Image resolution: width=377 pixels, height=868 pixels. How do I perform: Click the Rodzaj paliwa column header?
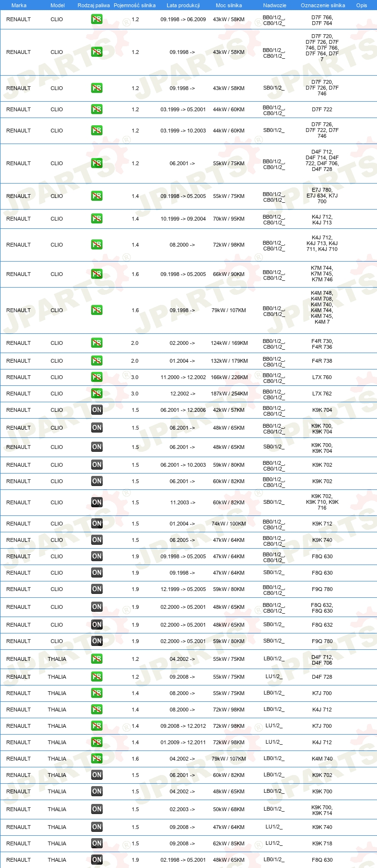[94, 5]
